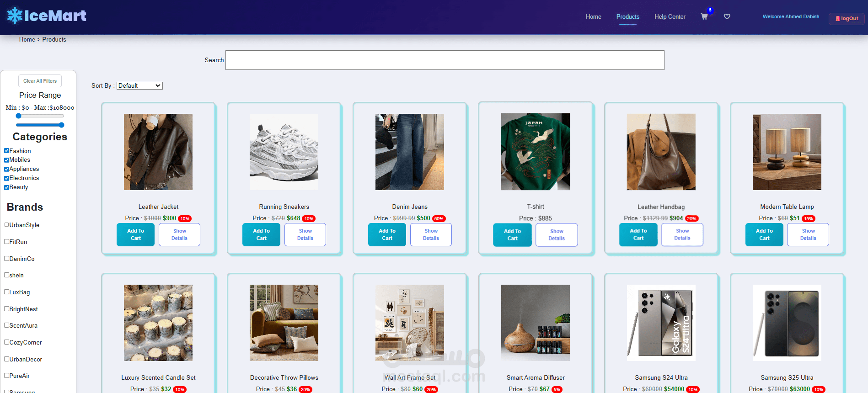This screenshot has width=868, height=393.
Task: Open the Products nav item
Action: (627, 16)
